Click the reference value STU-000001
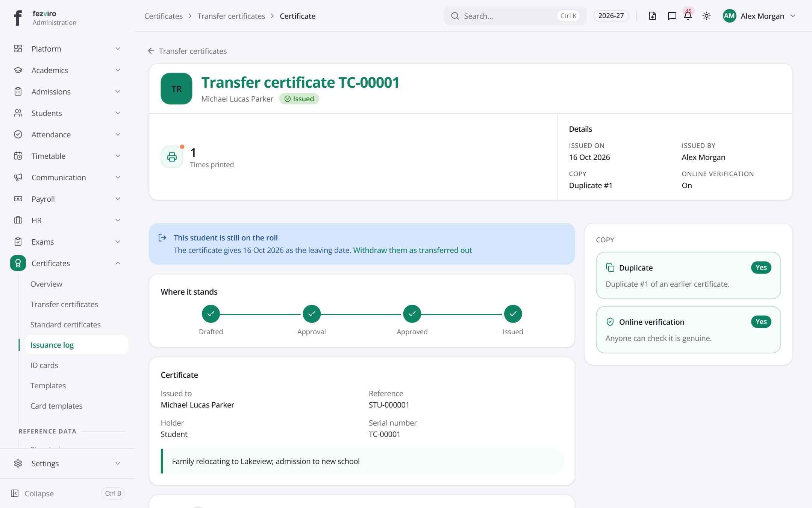The image size is (812, 508). point(389,405)
